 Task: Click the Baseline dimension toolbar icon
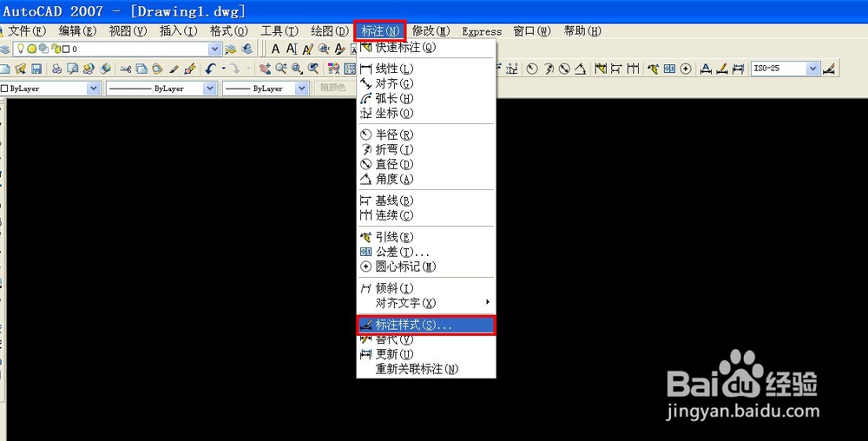coord(616,69)
